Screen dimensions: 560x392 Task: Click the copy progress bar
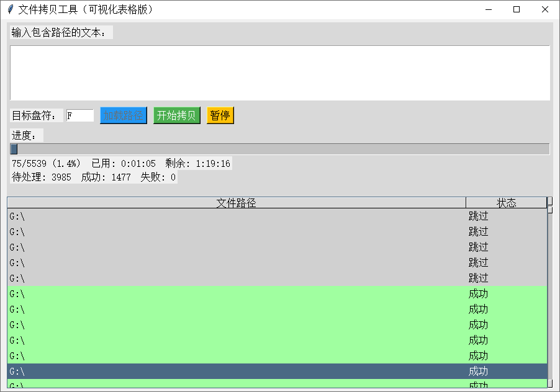(280, 149)
